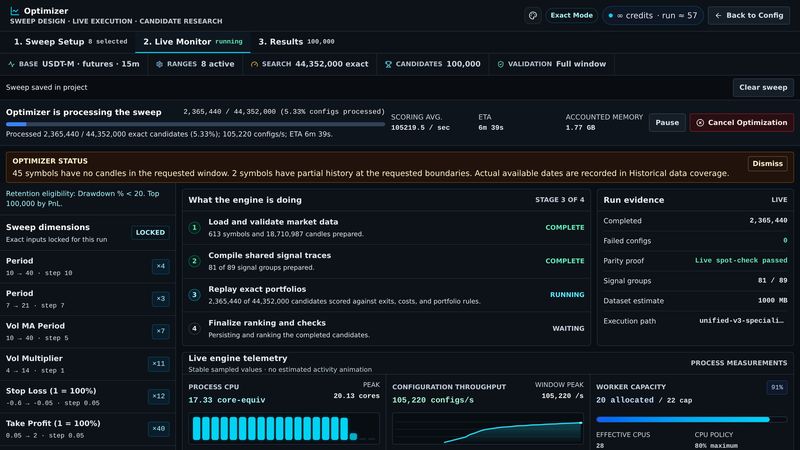Click the Stop Loss (1 = 100%) dimension row

[87, 397]
